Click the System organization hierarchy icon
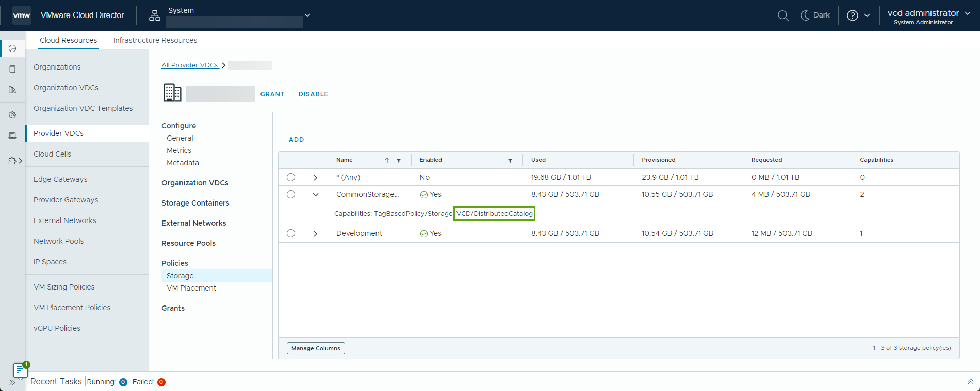980x391 pixels. pos(155,15)
